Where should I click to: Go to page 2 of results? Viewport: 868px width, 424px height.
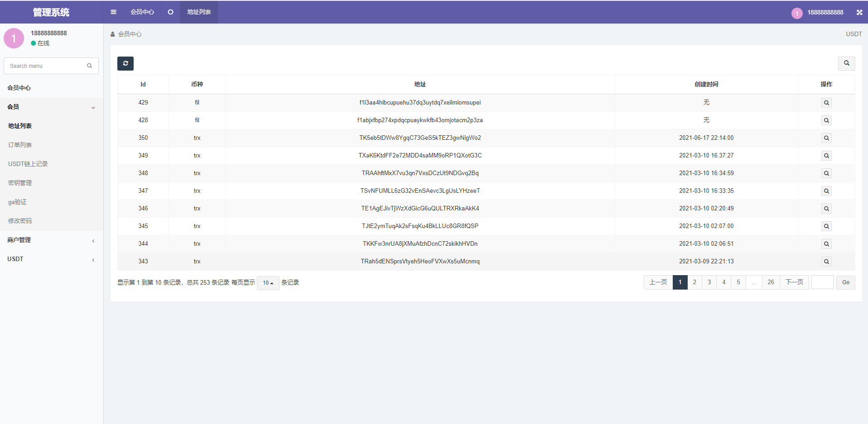(x=694, y=282)
